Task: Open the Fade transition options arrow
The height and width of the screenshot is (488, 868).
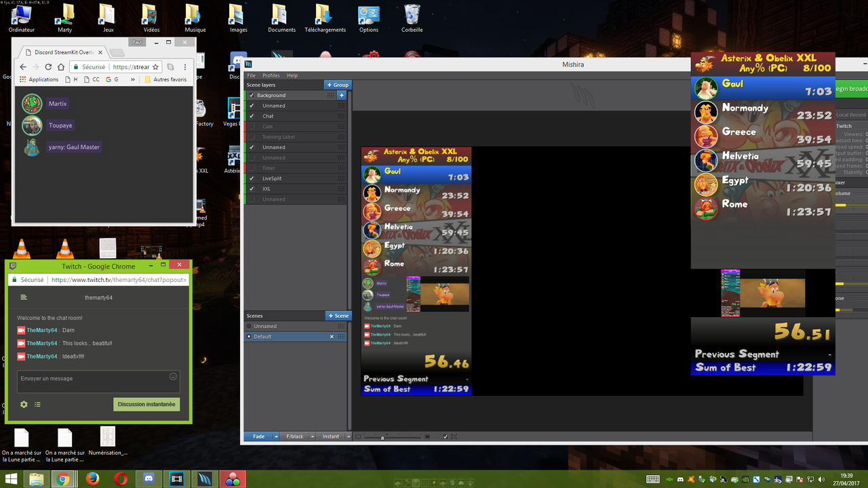Action: 276,436
